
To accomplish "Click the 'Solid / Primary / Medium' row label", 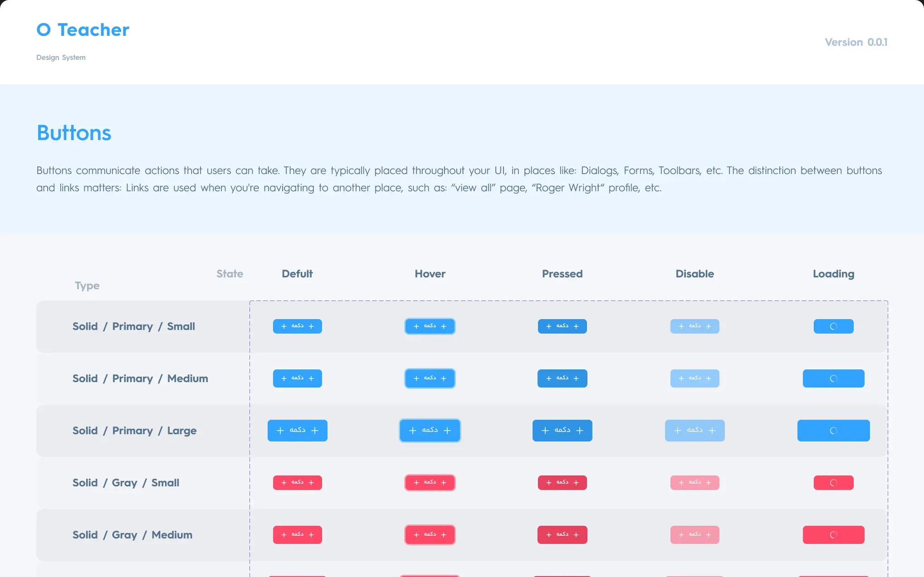I will [140, 378].
